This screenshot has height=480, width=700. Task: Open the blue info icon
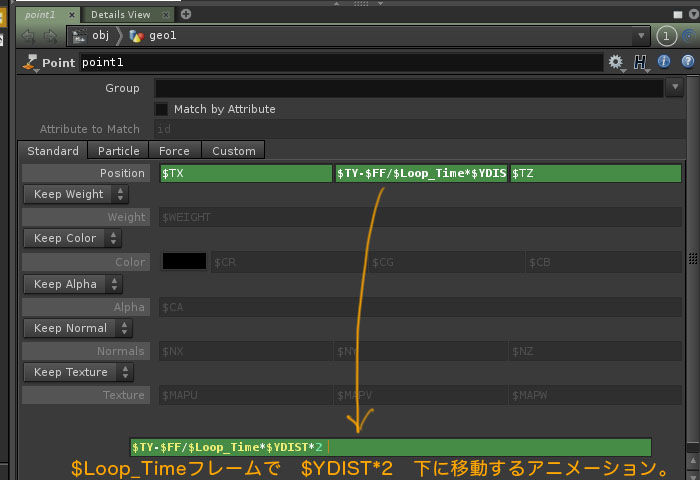click(x=665, y=62)
